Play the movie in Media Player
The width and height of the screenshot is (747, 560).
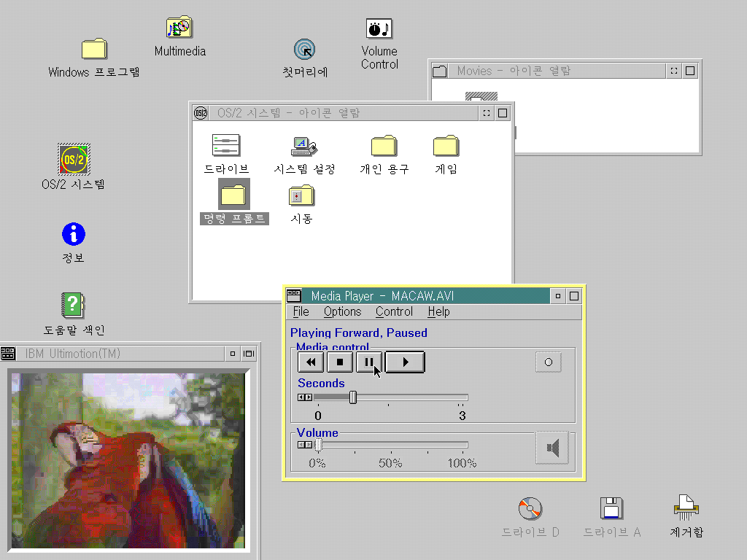405,362
